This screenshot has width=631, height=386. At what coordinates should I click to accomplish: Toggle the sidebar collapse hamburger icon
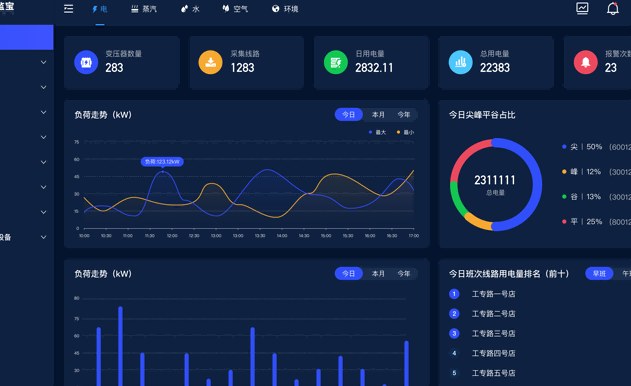(68, 9)
